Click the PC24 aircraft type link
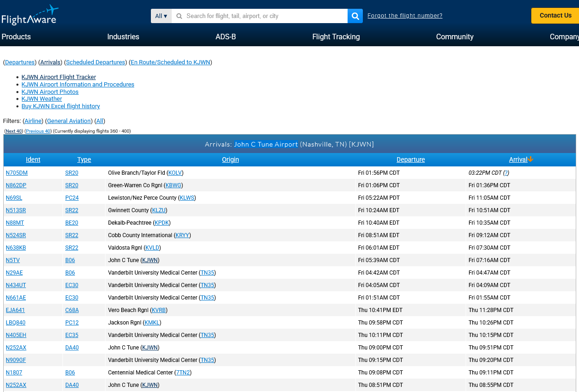The image size is (579, 392). 72,198
